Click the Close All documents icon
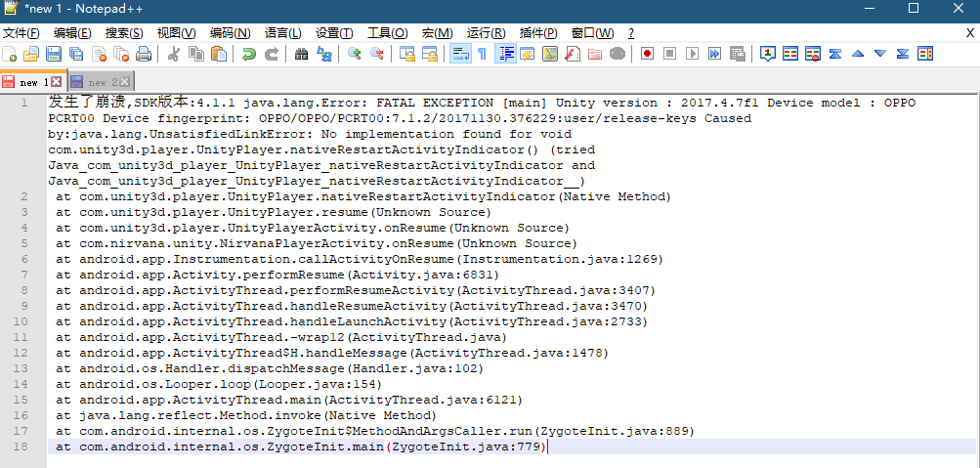The image size is (980, 468). point(121,55)
